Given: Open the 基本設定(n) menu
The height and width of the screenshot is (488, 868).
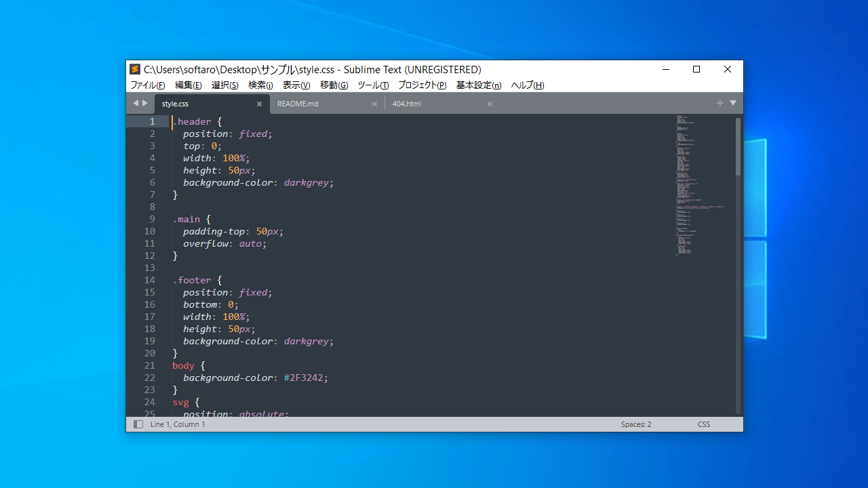Looking at the screenshot, I should (479, 85).
